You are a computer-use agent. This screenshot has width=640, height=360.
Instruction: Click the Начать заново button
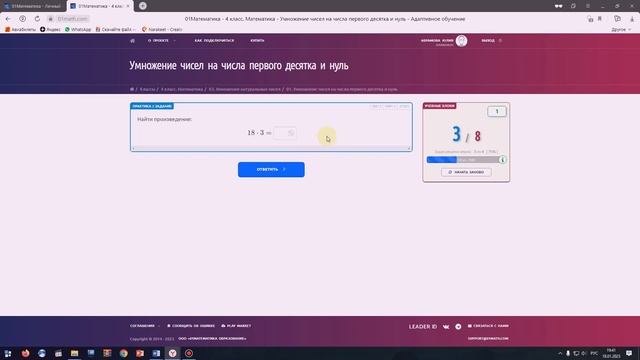[466, 172]
